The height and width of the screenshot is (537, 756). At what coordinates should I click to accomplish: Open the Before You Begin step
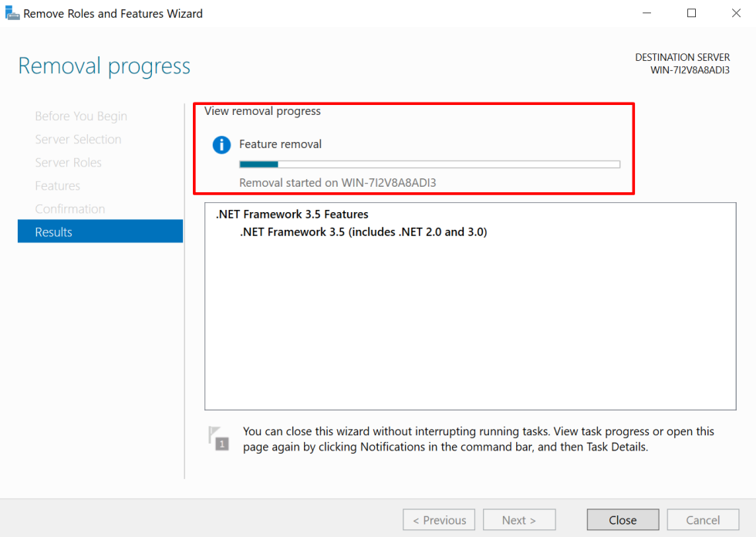(x=80, y=116)
